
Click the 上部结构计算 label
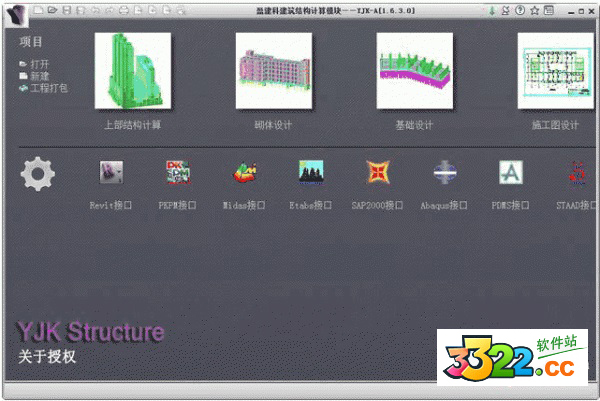(133, 125)
